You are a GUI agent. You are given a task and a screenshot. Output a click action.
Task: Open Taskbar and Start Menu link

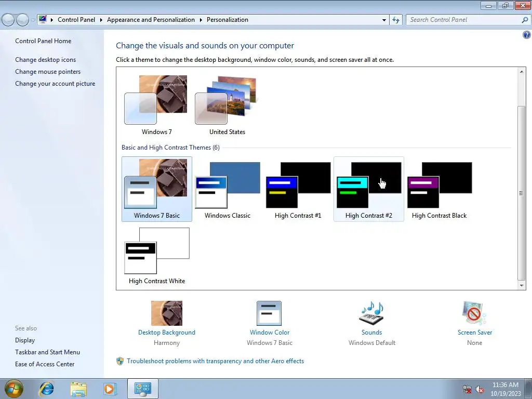(x=47, y=352)
